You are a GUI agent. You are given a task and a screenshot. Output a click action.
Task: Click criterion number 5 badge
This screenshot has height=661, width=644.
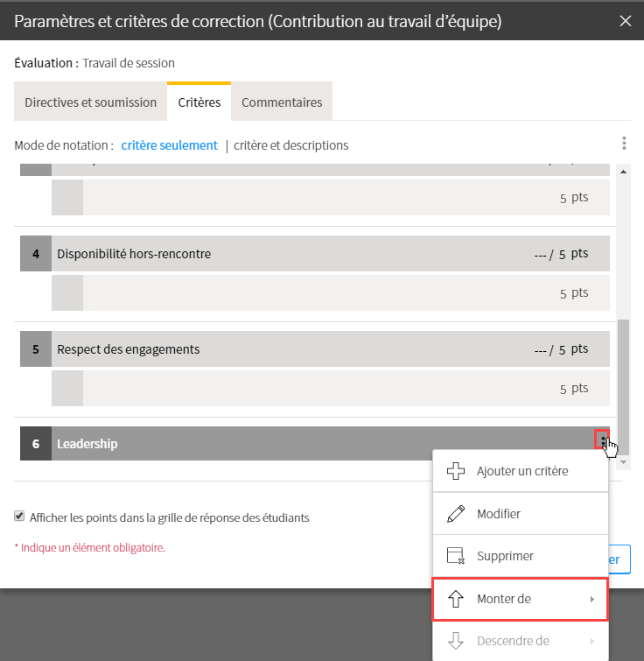tap(36, 348)
